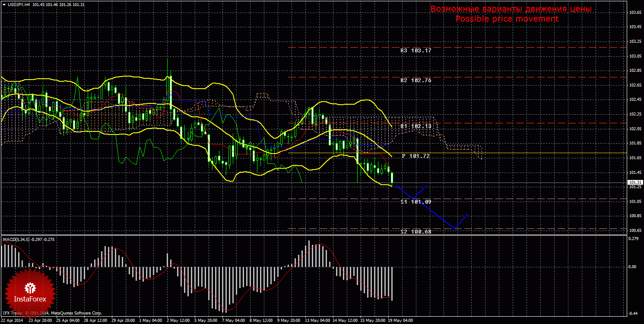Image resolution: width=644 pixels, height=324 pixels.
Task: Click the R1 102.13 pivot label
Action: [416, 126]
